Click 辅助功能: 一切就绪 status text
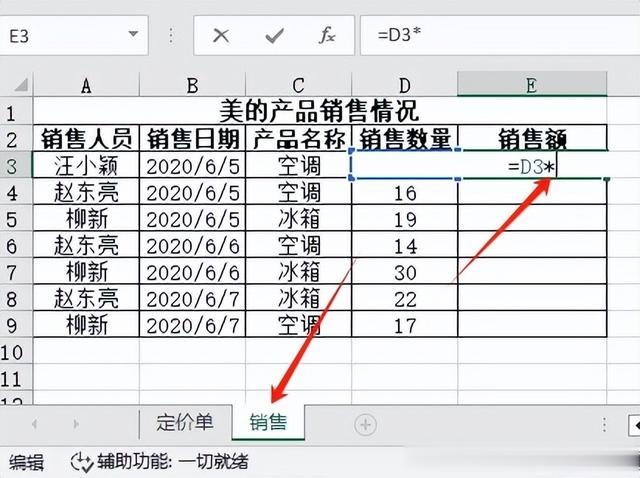The height and width of the screenshot is (478, 640). point(173,462)
